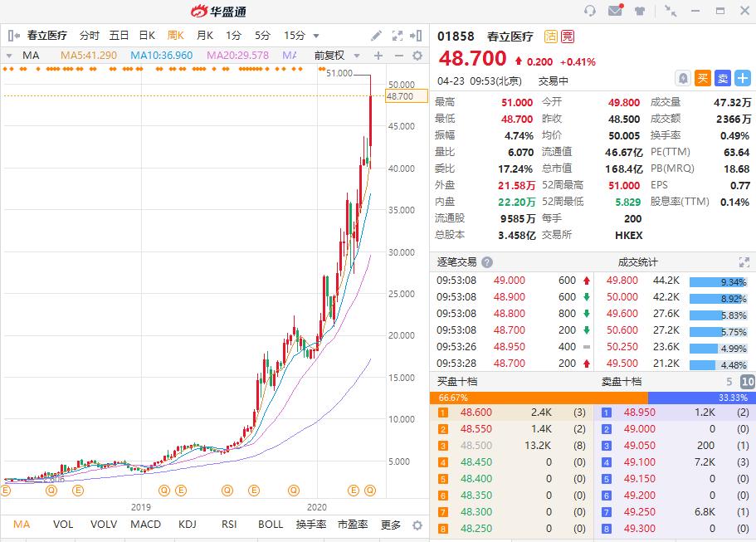This screenshot has height=542, width=756.
Task: Select the RSI indicator tab
Action: click(x=229, y=525)
